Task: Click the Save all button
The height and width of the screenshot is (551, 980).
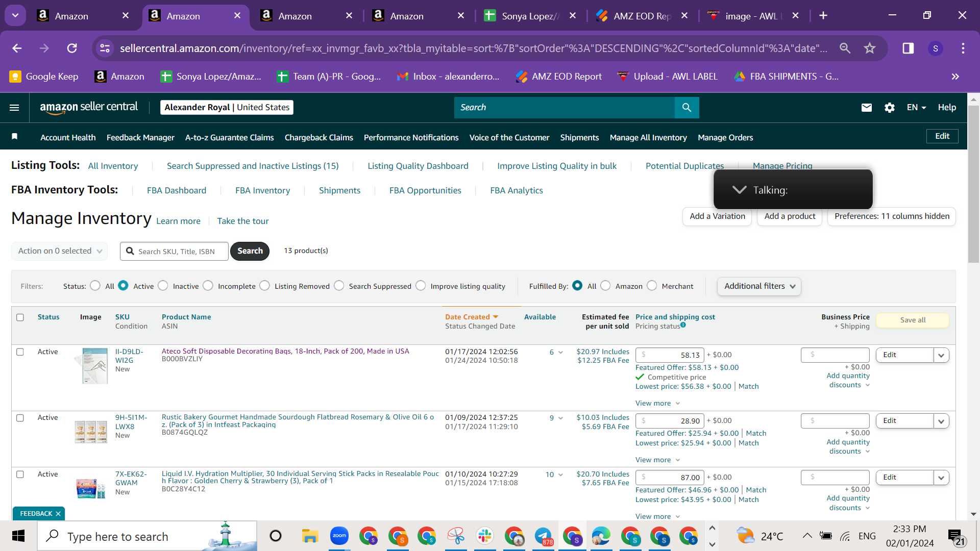Action: pyautogui.click(x=913, y=320)
